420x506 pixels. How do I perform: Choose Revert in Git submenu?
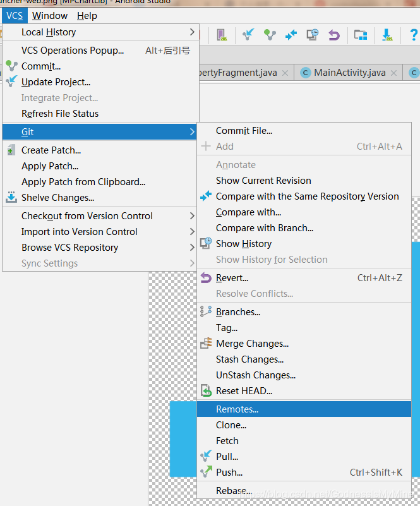(304, 278)
